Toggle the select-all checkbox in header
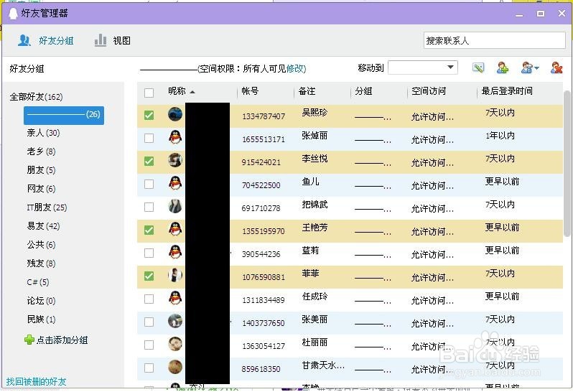The width and height of the screenshot is (573, 392). tap(149, 93)
